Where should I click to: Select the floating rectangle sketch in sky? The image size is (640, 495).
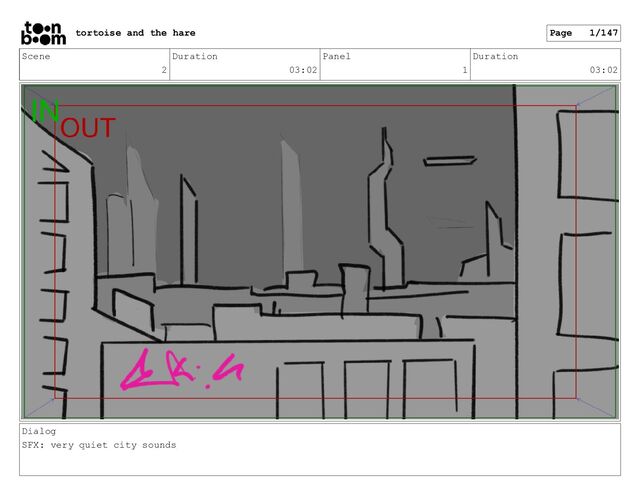(x=449, y=161)
